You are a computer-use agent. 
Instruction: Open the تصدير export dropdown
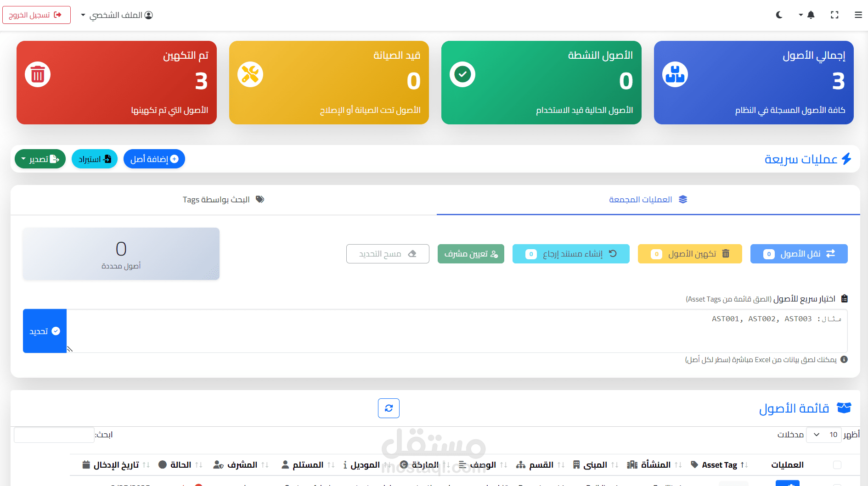40,159
